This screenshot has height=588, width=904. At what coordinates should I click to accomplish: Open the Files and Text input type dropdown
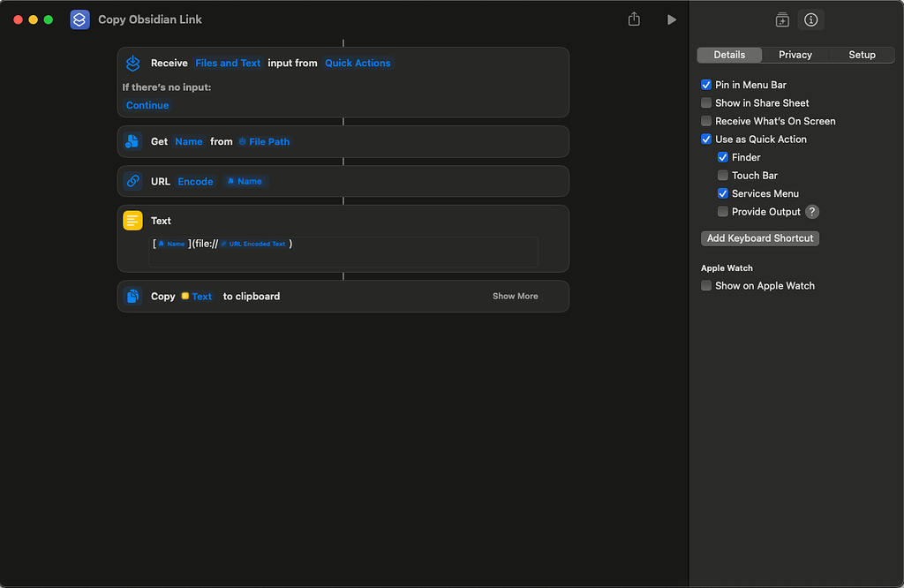228,64
